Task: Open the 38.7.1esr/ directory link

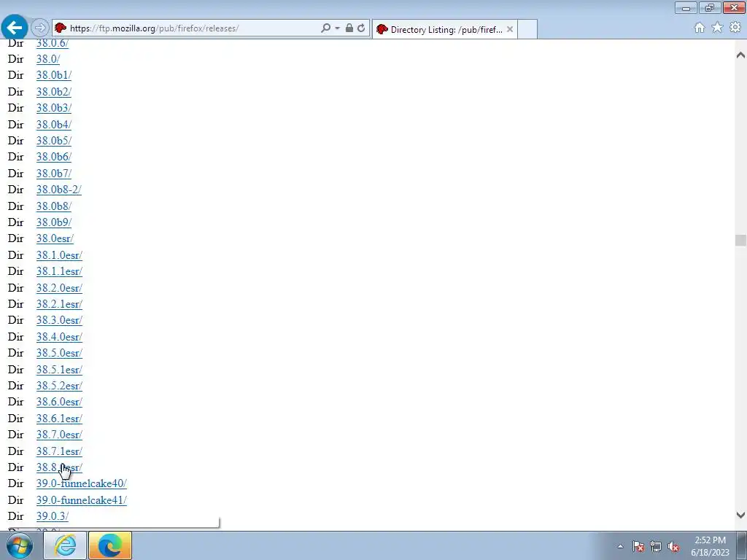Action: tap(59, 452)
